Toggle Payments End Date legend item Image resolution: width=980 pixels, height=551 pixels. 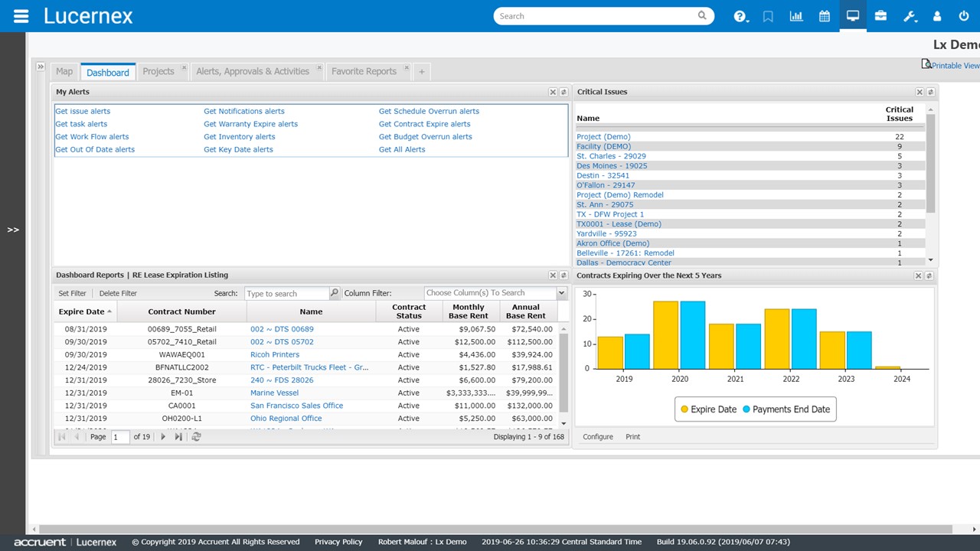point(786,409)
